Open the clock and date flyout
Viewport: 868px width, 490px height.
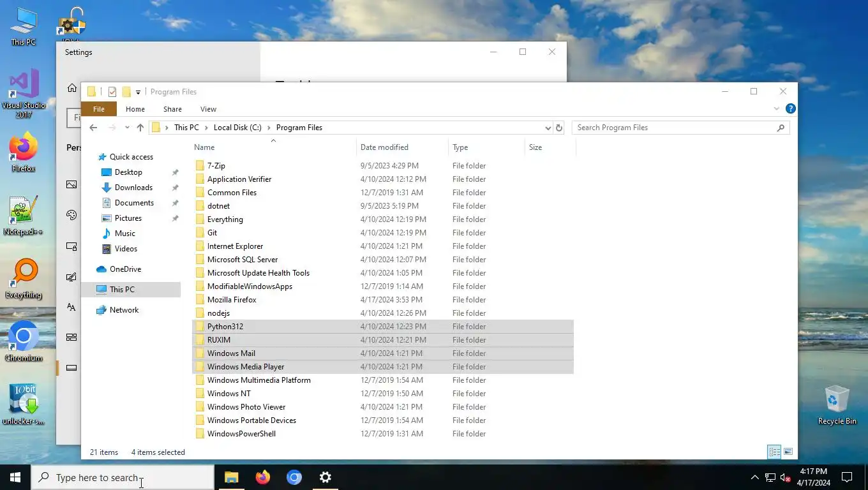[813, 477]
